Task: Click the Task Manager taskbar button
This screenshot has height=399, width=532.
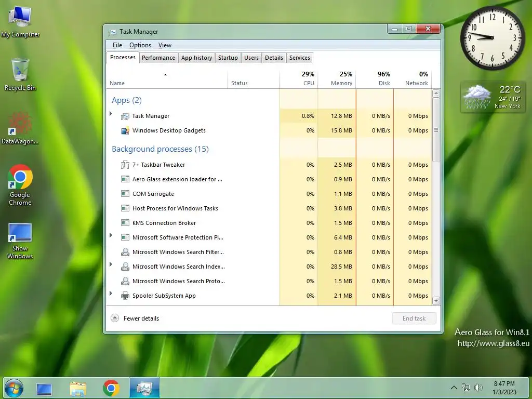Action: pos(144,388)
